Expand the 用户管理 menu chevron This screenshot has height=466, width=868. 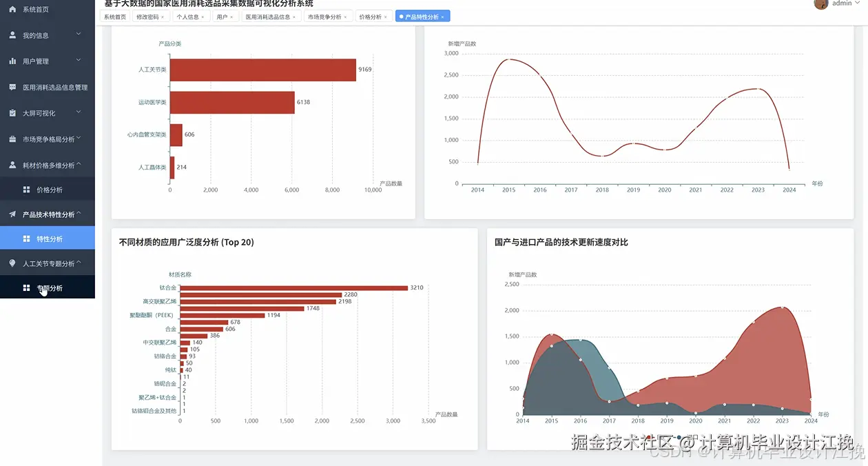79,61
